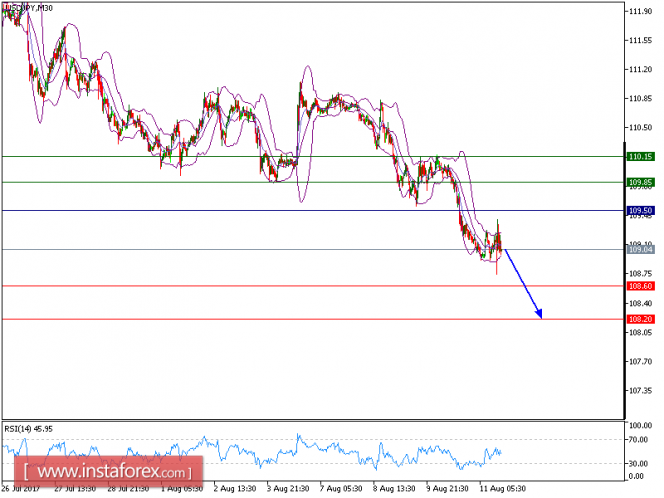The image size is (664, 498).
Task: Click the 107.70 price axis value
Action: click(640, 362)
